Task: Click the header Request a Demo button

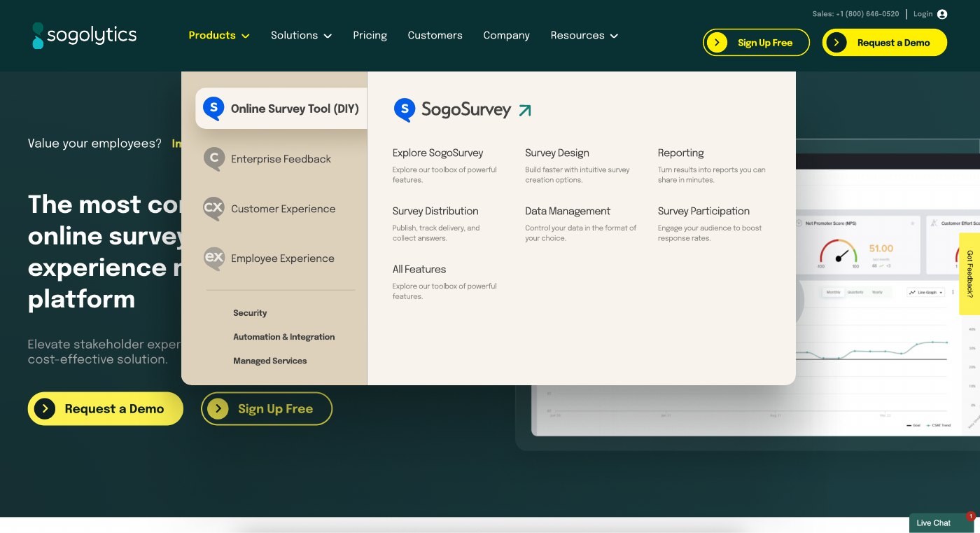Action: click(x=885, y=43)
